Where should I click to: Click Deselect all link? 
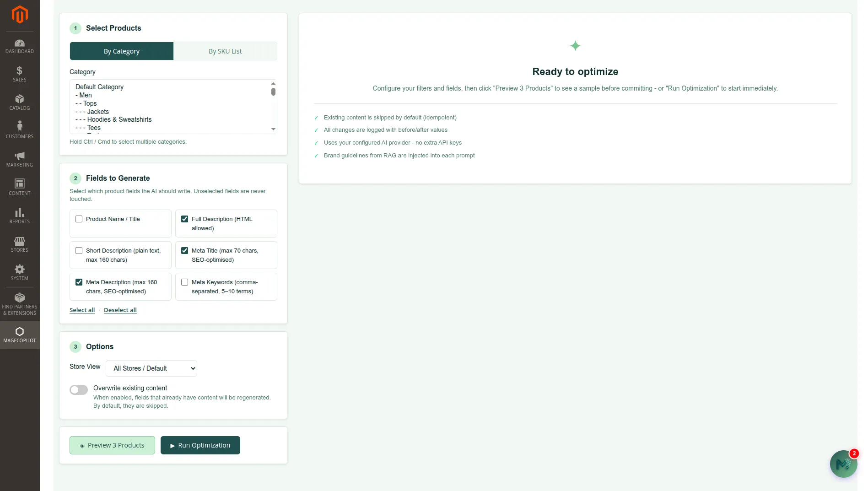[x=120, y=310]
